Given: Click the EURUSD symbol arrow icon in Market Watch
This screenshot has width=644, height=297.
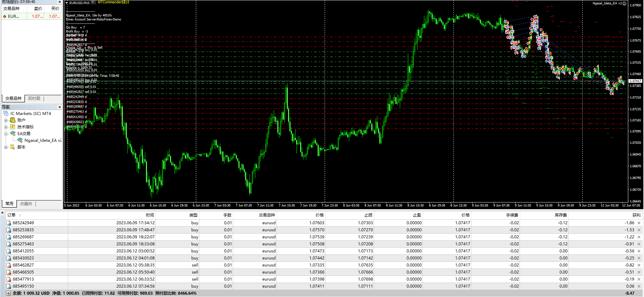Looking at the screenshot, I should click(x=5, y=16).
